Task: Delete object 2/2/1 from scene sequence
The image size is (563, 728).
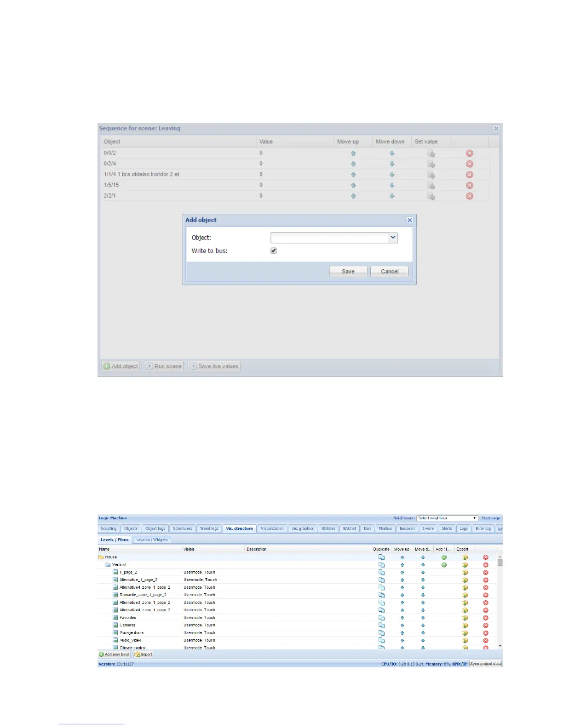Action: [x=470, y=196]
